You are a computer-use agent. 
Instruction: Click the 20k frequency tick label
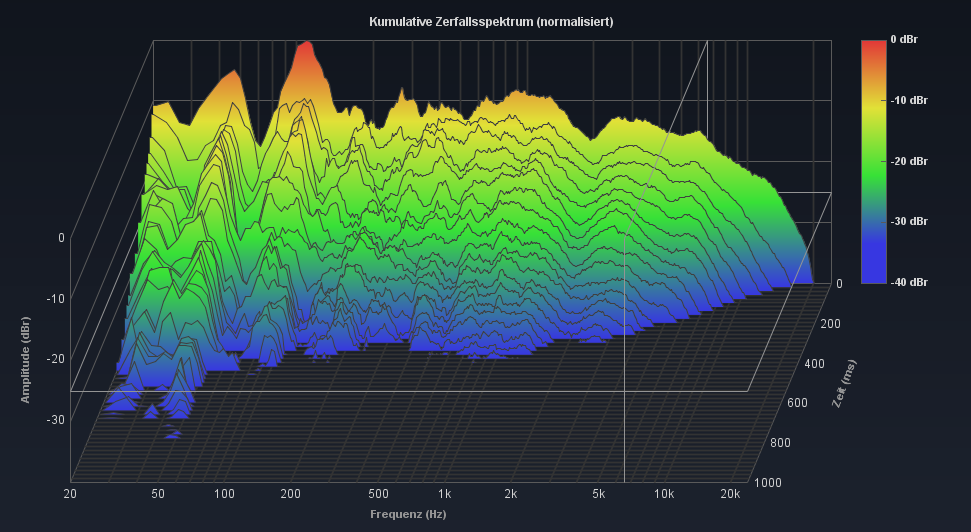click(730, 494)
